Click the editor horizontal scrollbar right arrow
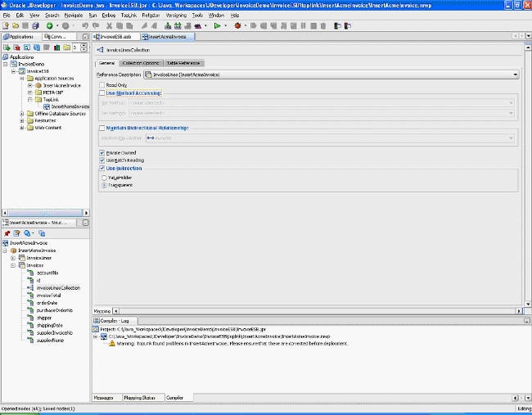 pyautogui.click(x=518, y=311)
